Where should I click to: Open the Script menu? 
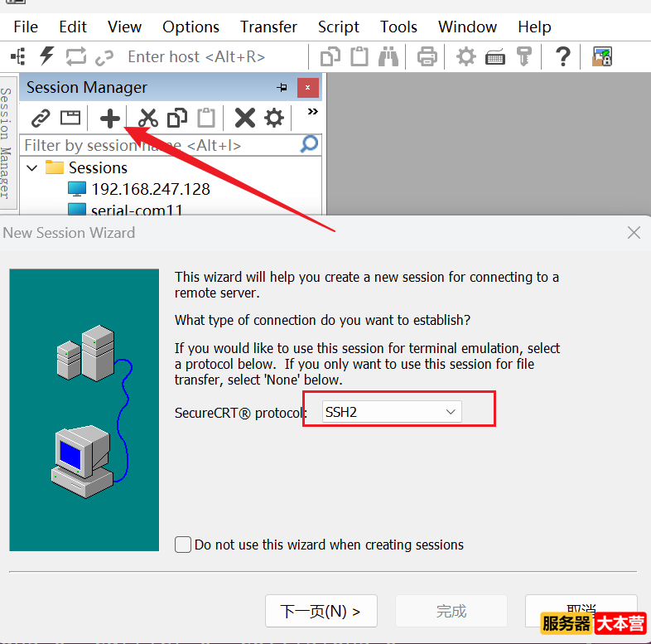338,27
